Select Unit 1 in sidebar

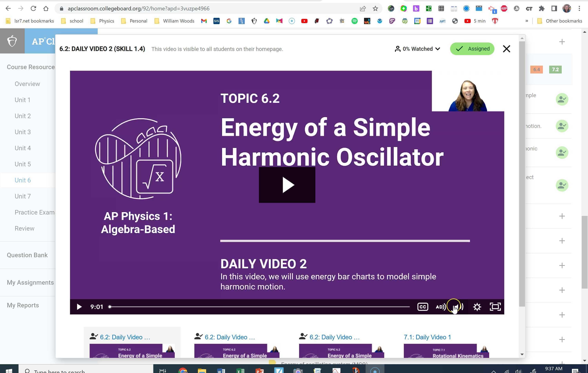tap(23, 100)
